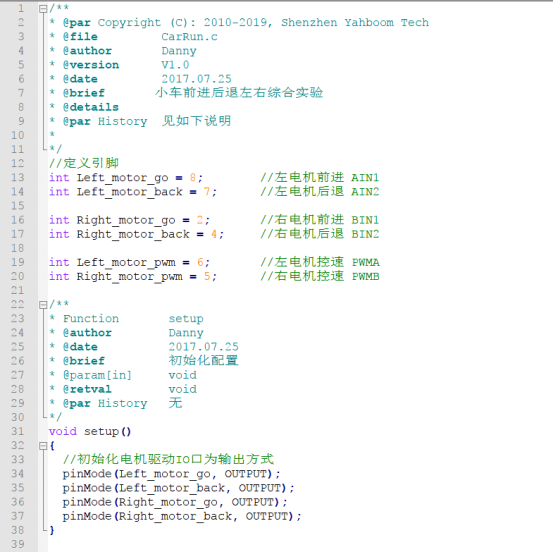
Task: Click the date 2017.07.25 in file header
Action: coord(196,79)
